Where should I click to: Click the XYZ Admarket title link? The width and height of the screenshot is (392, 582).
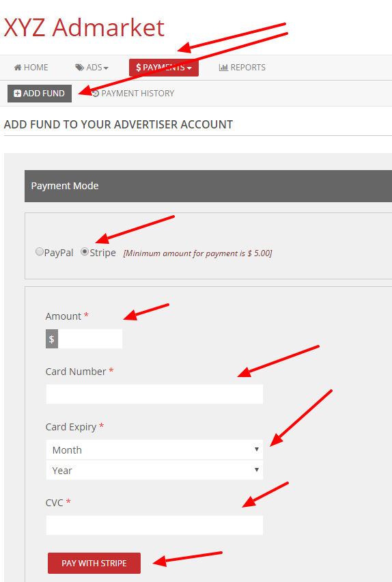click(84, 28)
